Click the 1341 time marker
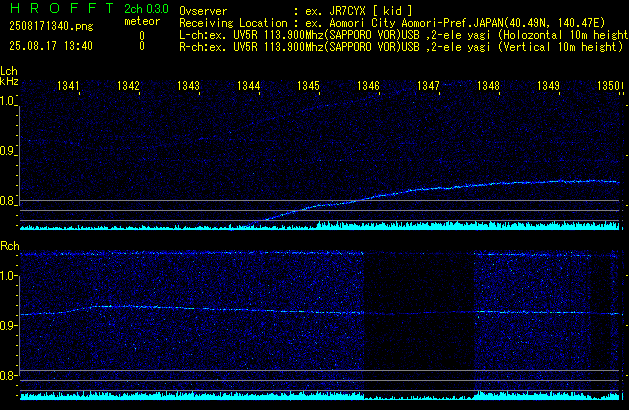This screenshot has height=410, width=629. click(68, 85)
